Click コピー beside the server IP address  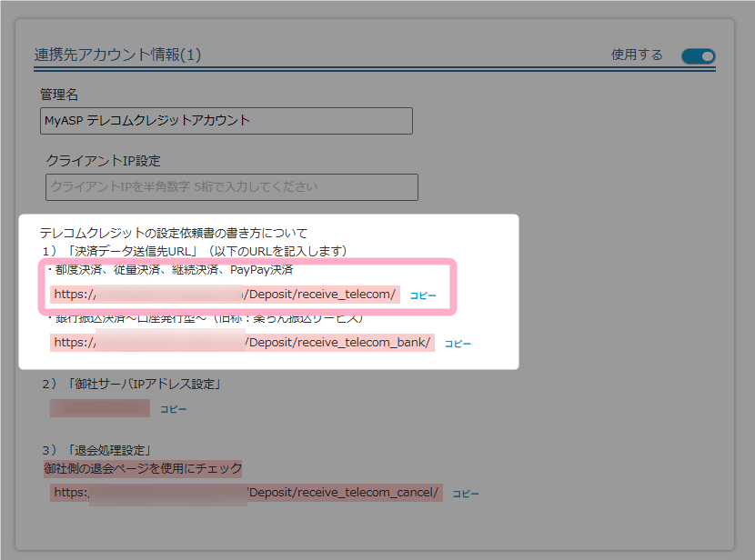[174, 409]
